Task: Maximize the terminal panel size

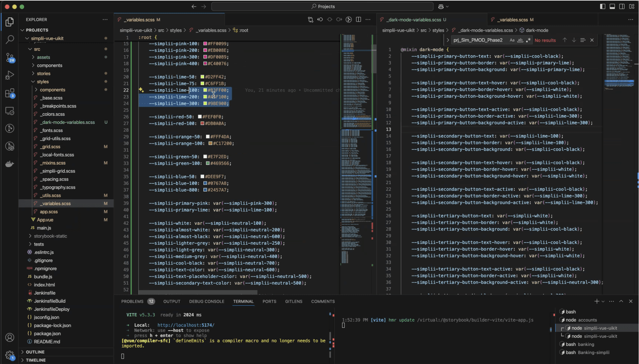Action: pyautogui.click(x=621, y=301)
